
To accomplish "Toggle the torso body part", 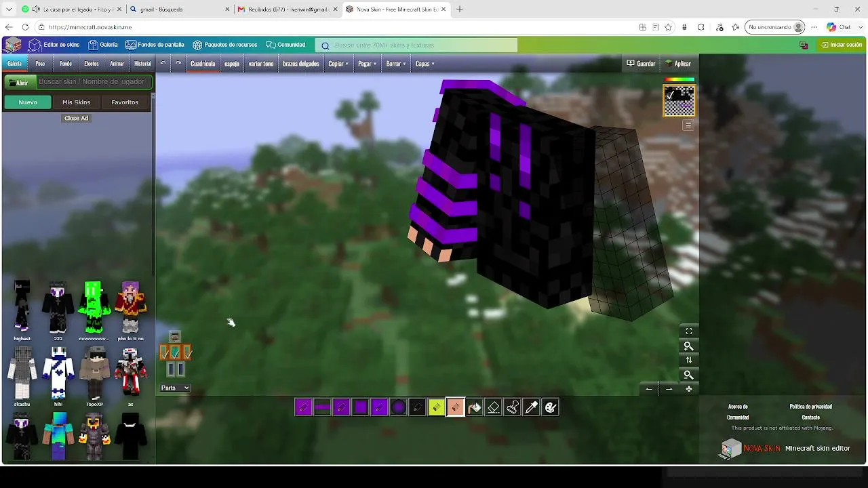I will coord(176,352).
